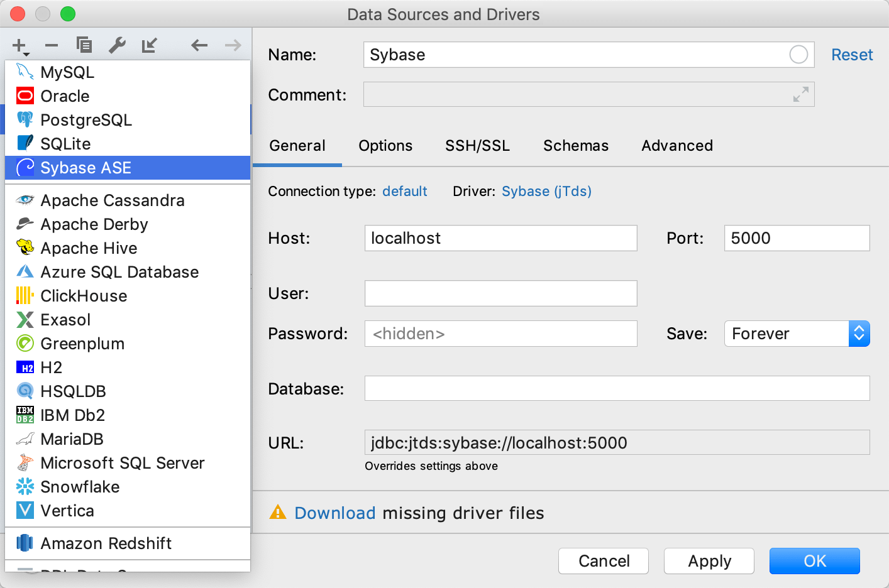Pick Apache Hive from the list

point(128,248)
